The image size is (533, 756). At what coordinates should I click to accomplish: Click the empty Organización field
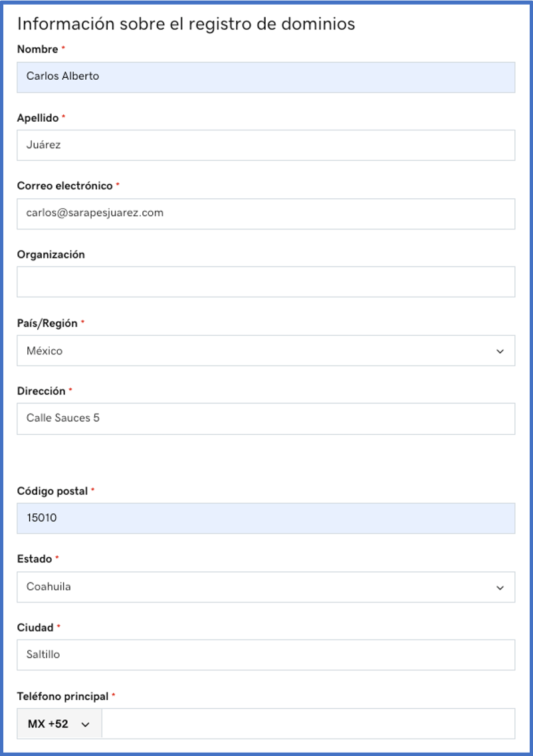pos(265,282)
